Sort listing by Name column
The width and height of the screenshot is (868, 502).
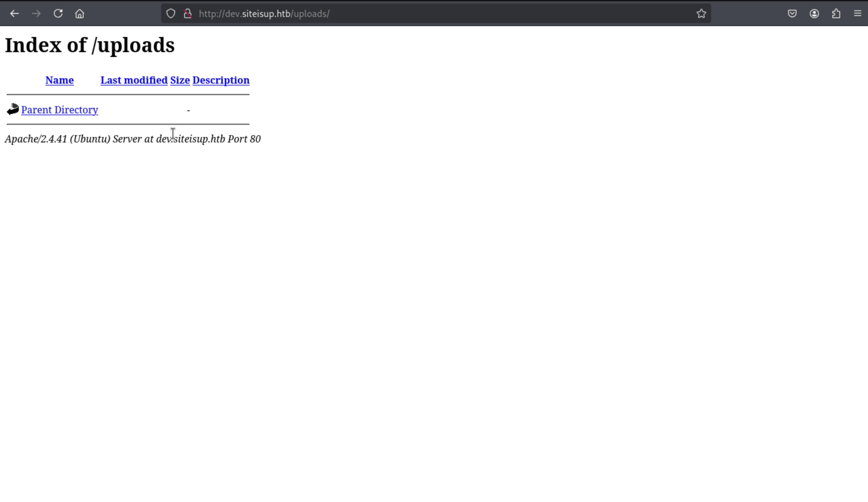(x=60, y=80)
